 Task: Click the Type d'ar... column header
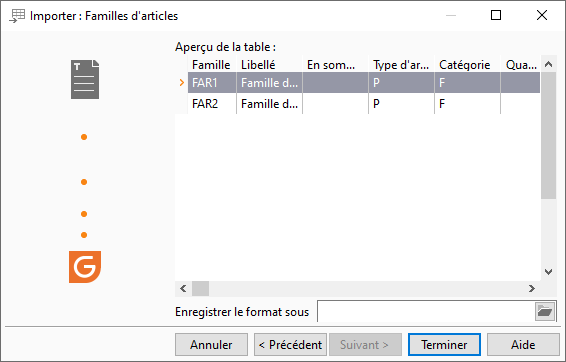(401, 65)
